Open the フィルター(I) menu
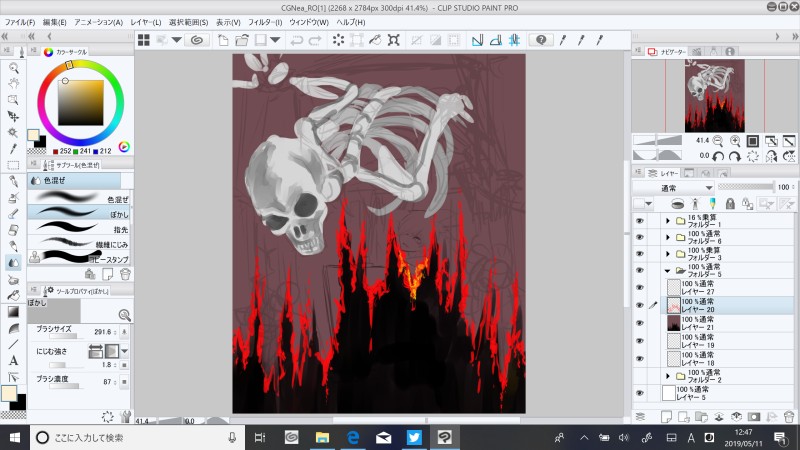The image size is (800, 450). pos(265,21)
